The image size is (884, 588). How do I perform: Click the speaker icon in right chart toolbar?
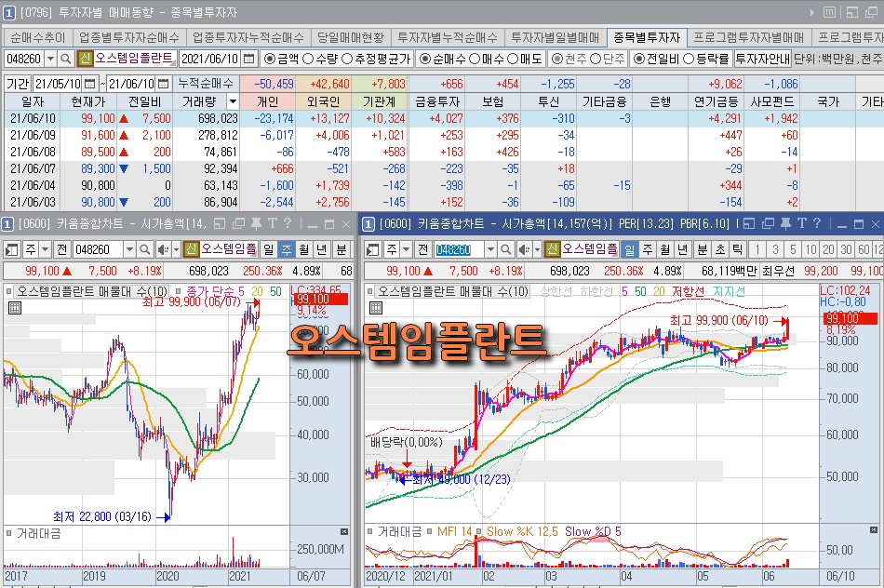tap(524, 249)
